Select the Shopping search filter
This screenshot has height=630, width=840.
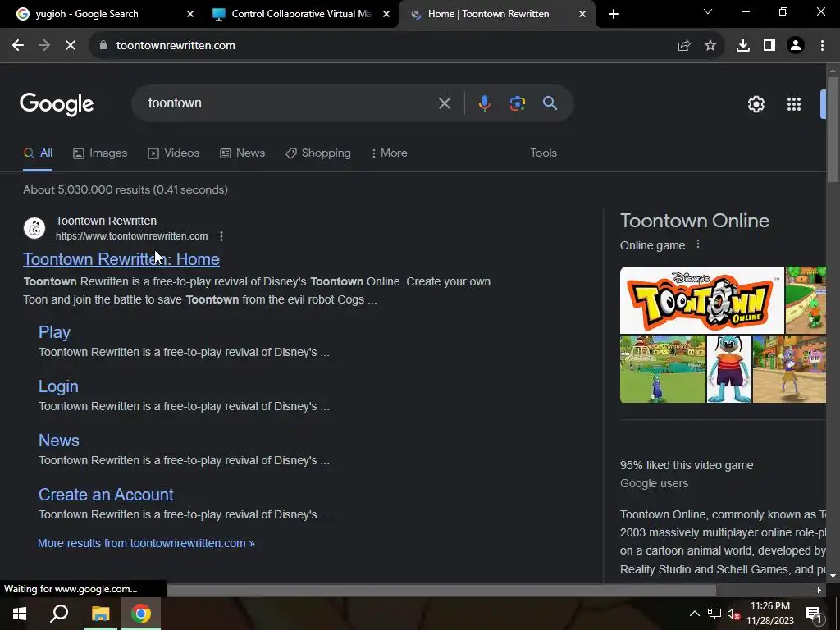tap(318, 153)
